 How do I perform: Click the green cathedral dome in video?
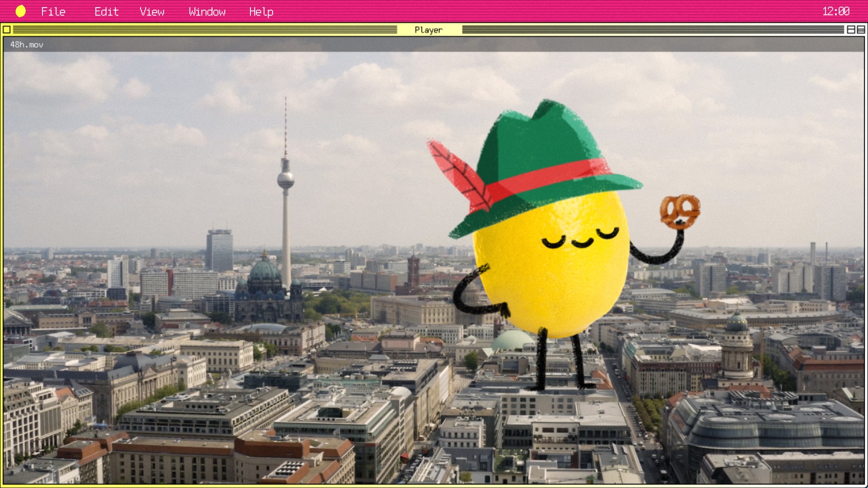264,270
